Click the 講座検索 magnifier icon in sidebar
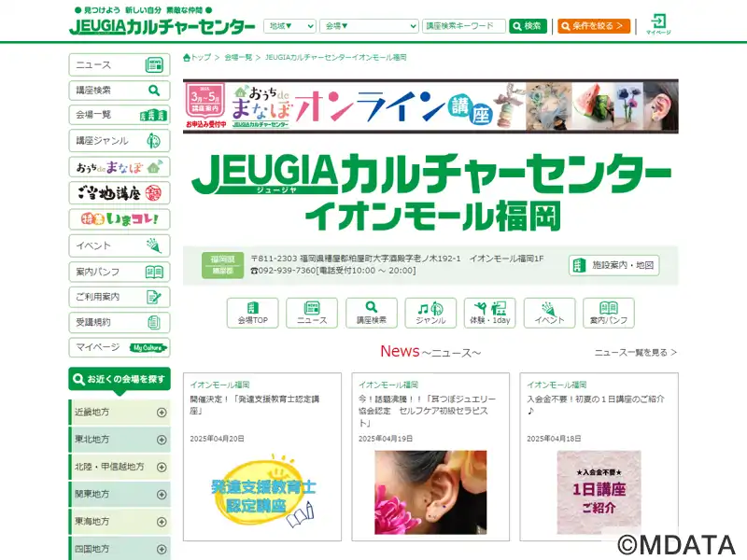Screen dimensions: 747x560 click(154, 90)
